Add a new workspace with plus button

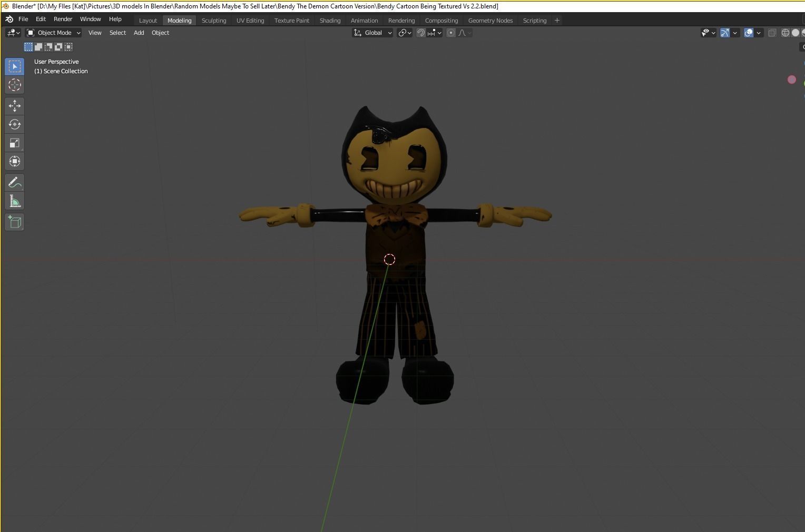tap(557, 20)
